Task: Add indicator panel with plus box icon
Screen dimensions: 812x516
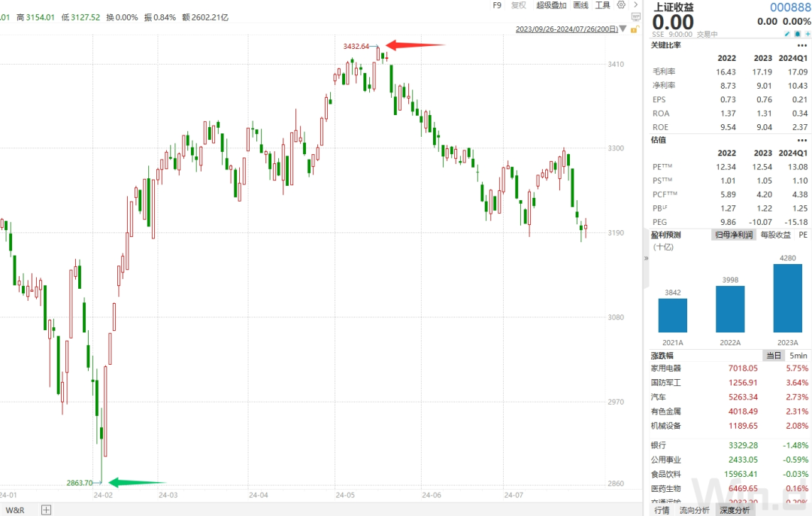Action: click(x=46, y=509)
